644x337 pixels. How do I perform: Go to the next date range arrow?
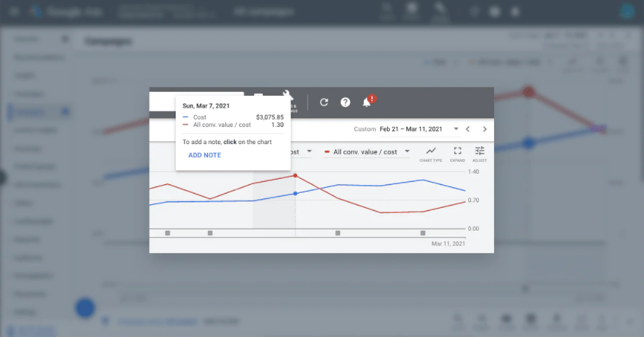485,130
